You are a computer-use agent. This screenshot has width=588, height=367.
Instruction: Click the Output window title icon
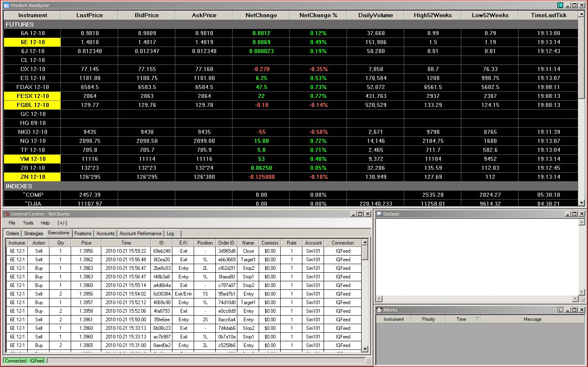point(379,214)
